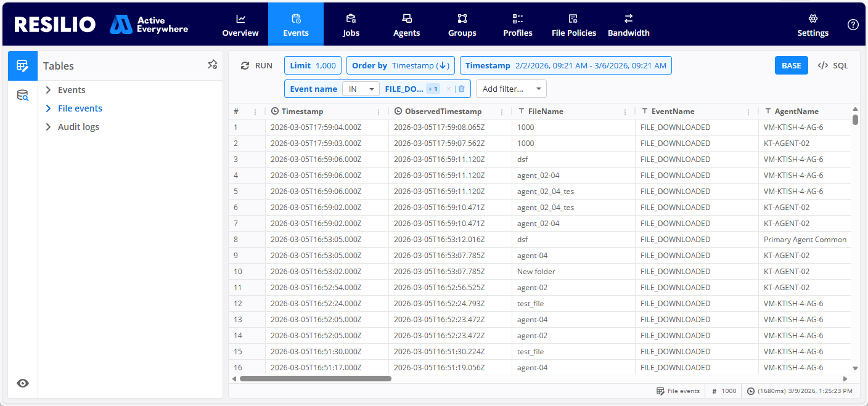This screenshot has width=868, height=406.
Task: Go to the Groups tab
Action: (462, 25)
